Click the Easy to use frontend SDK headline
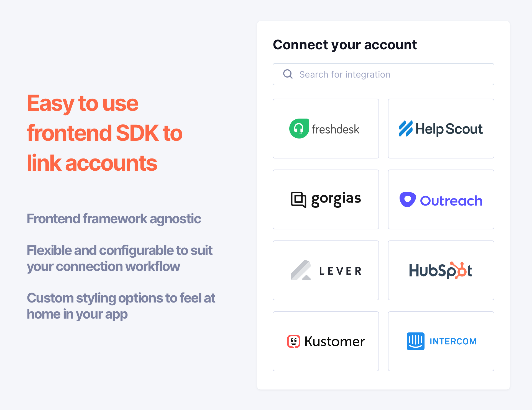 105,133
